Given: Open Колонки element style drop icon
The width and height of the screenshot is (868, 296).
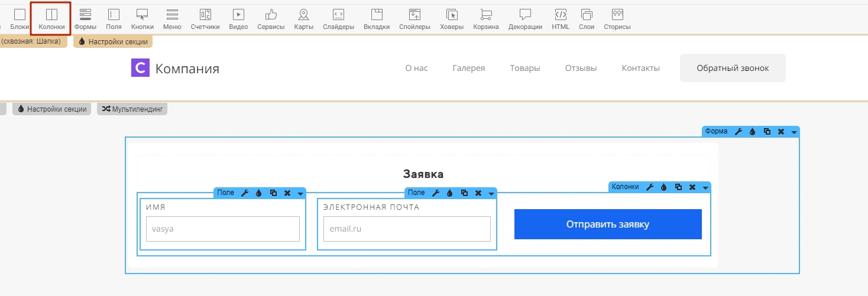Looking at the screenshot, I should [664, 187].
